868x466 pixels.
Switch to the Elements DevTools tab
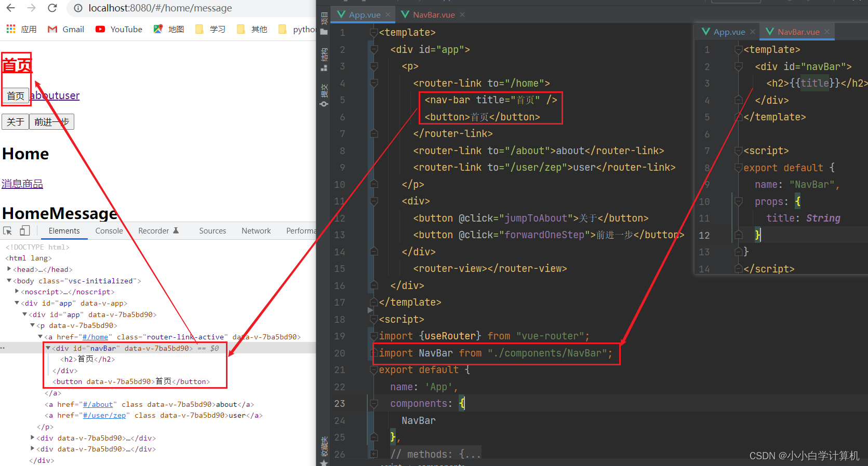tap(64, 231)
